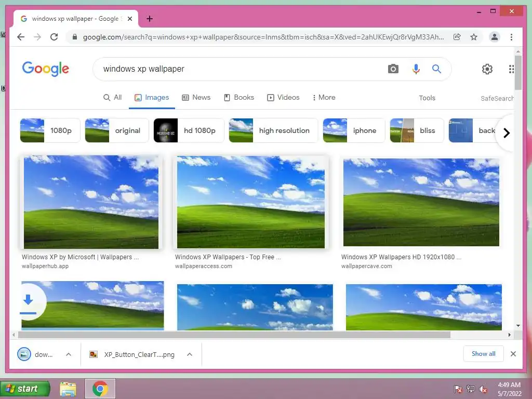Click 'Windows XP by Microsoft | Wallpapers' title
The image size is (532, 399).
(80, 257)
